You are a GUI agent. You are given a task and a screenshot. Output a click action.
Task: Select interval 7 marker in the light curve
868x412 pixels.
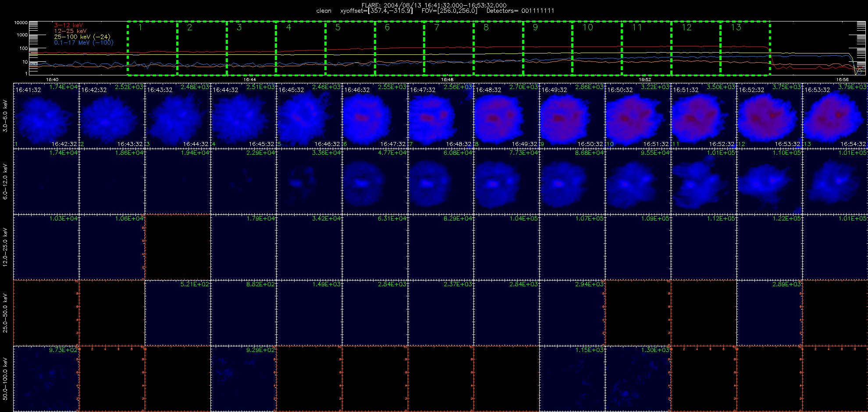point(437,28)
